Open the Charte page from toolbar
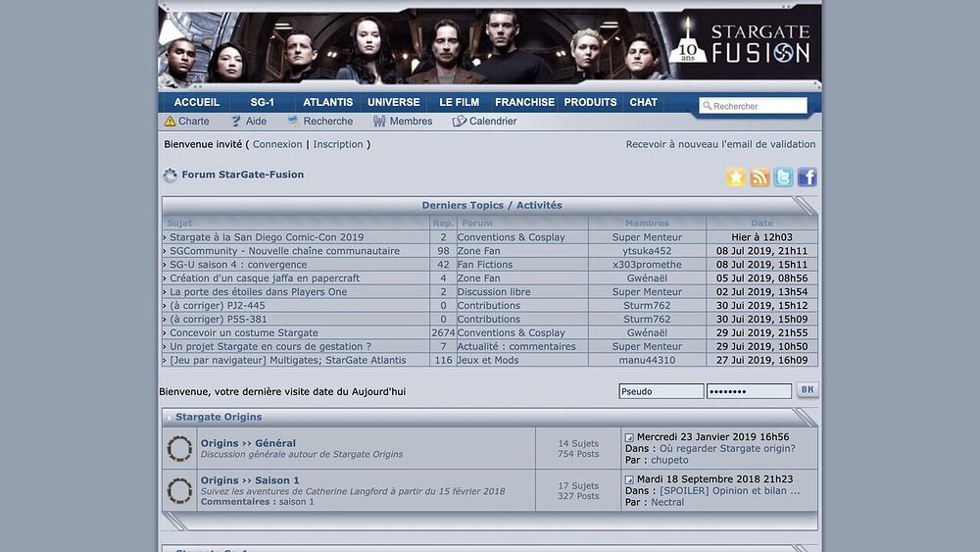This screenshot has width=980, height=552. (x=186, y=122)
